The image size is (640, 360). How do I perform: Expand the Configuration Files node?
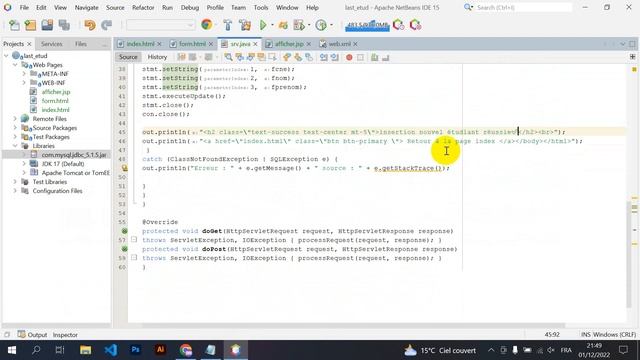click(x=15, y=191)
